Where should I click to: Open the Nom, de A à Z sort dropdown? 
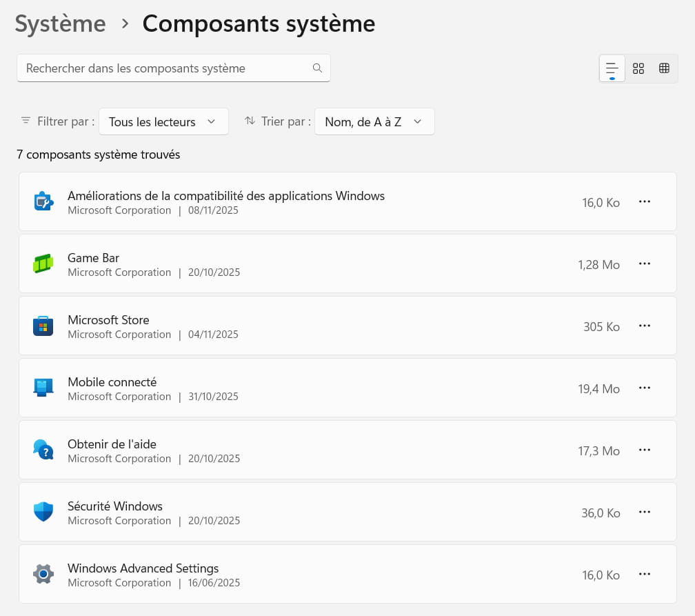(374, 121)
